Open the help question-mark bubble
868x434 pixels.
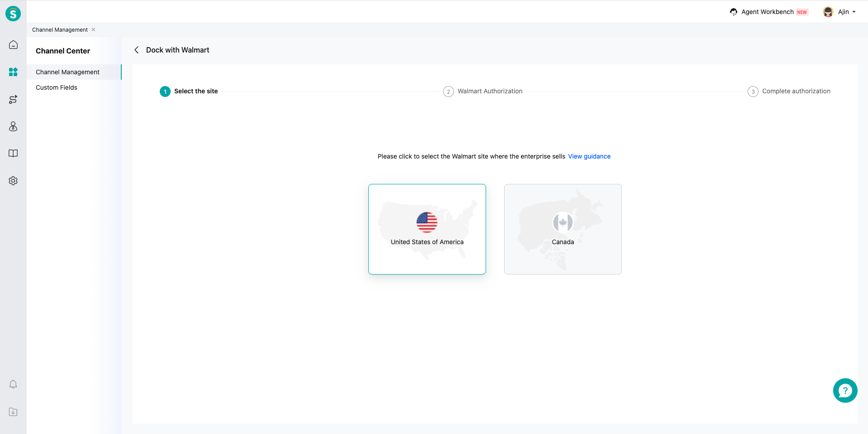[x=845, y=391]
